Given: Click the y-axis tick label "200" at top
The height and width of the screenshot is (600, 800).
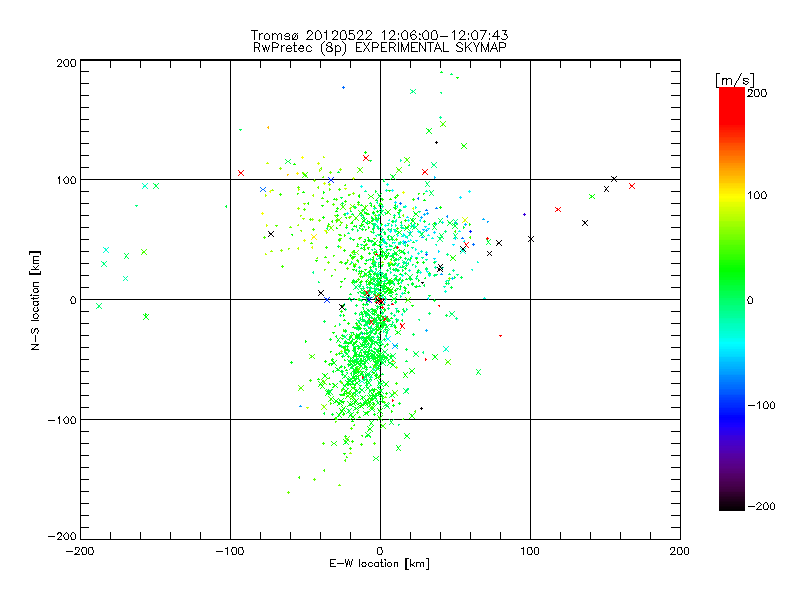Looking at the screenshot, I should (66, 63).
